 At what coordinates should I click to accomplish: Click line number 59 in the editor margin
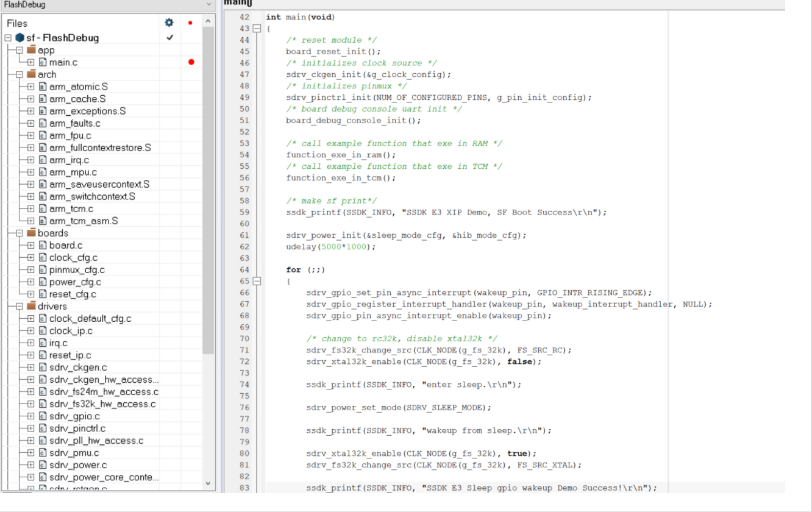tap(244, 212)
